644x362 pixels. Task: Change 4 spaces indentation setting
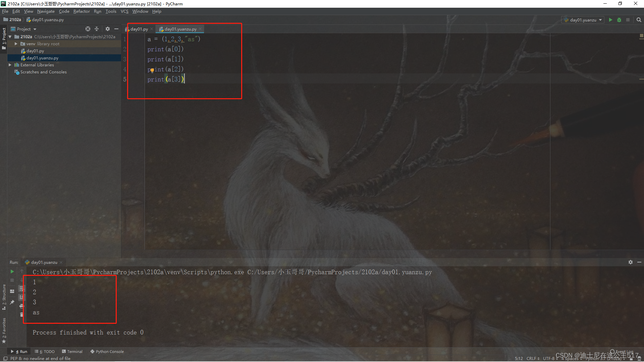[x=572, y=359]
